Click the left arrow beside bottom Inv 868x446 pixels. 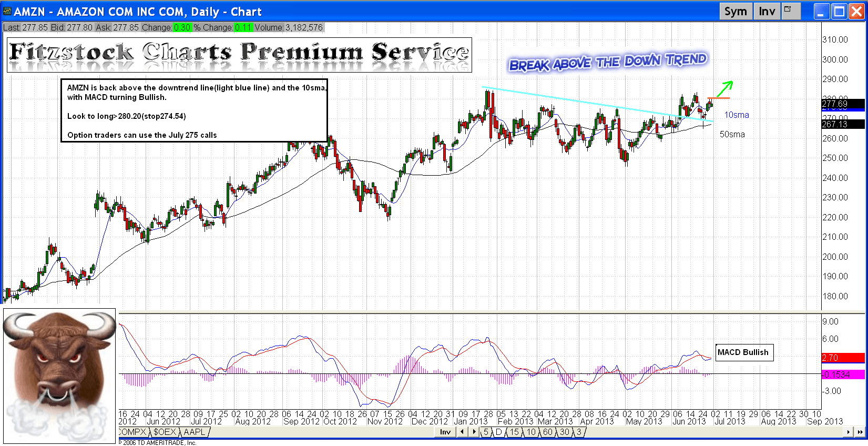click(462, 432)
